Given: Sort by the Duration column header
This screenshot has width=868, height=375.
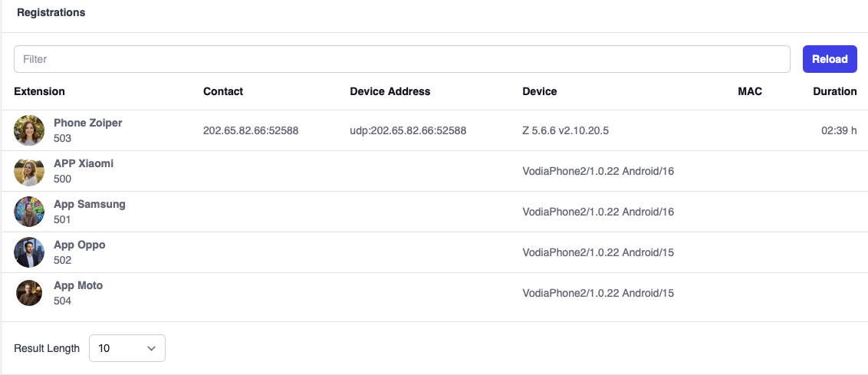Looking at the screenshot, I should (834, 91).
